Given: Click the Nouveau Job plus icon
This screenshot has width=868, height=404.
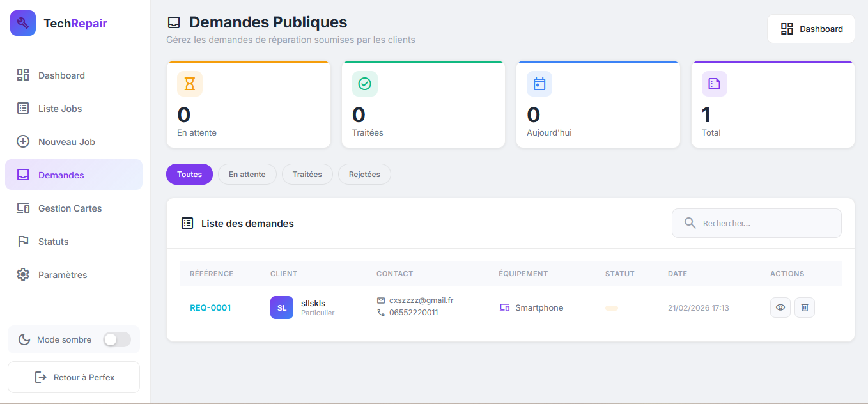Looking at the screenshot, I should click(x=23, y=141).
